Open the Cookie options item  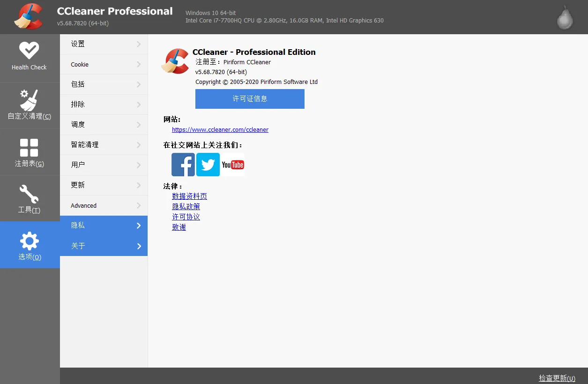[104, 64]
